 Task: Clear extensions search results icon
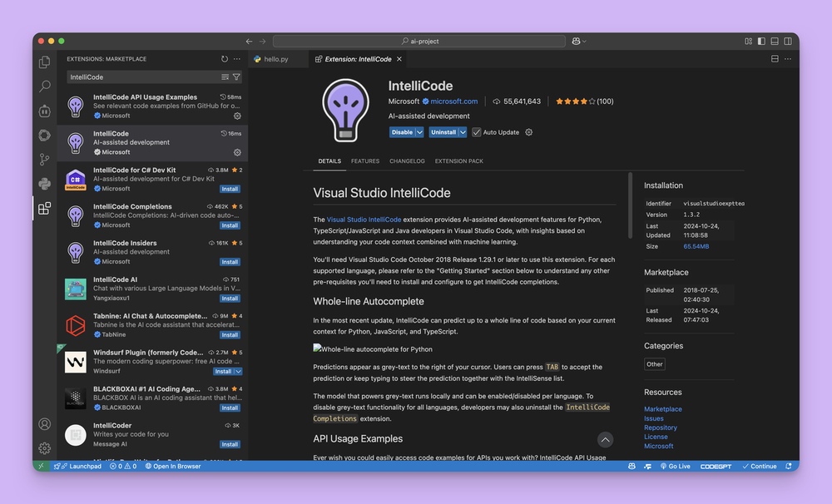pos(225,77)
